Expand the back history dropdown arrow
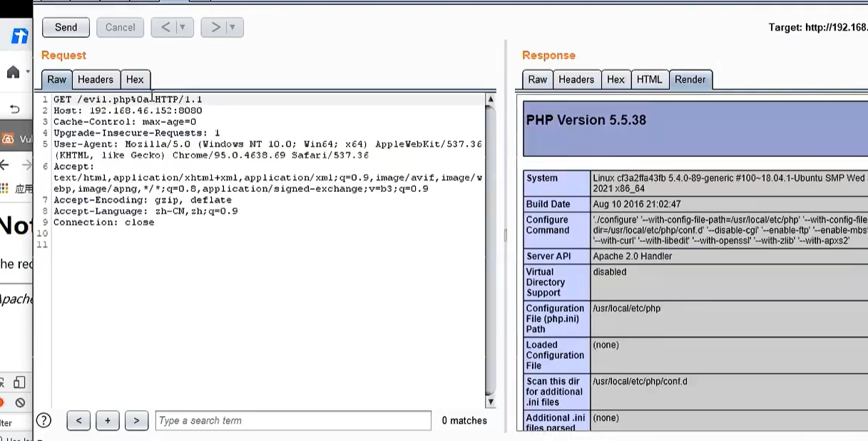 click(183, 27)
